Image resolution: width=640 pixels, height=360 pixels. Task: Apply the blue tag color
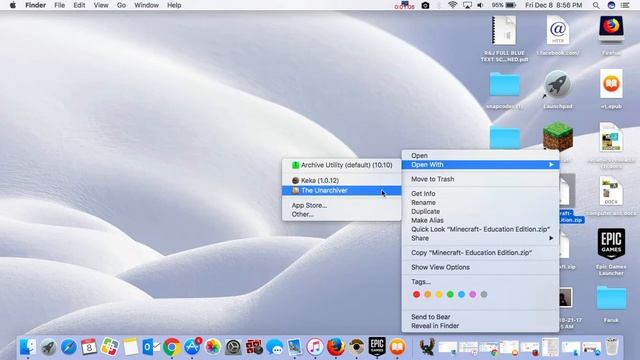(461, 294)
